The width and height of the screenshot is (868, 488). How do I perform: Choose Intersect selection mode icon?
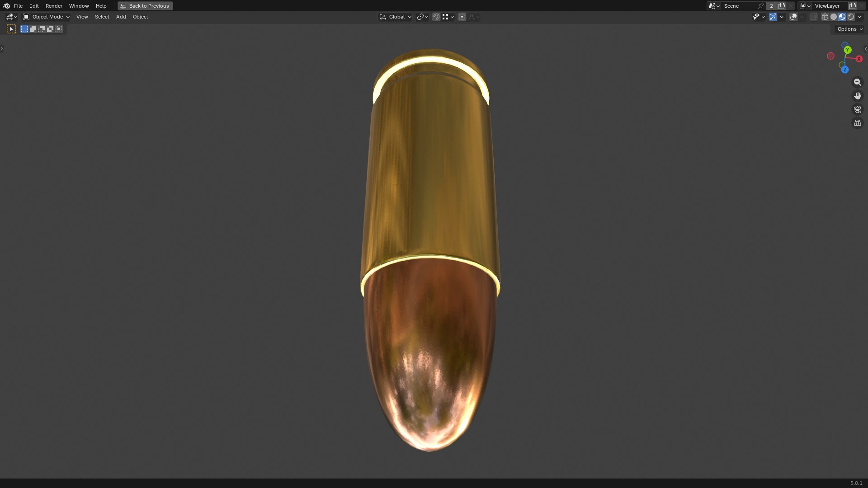59,29
